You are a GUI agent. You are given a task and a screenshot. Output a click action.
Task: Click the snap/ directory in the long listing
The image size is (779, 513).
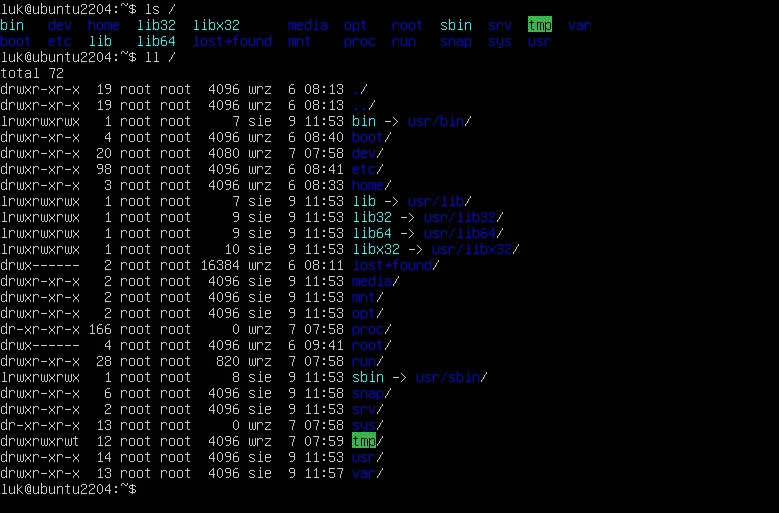(x=372, y=393)
